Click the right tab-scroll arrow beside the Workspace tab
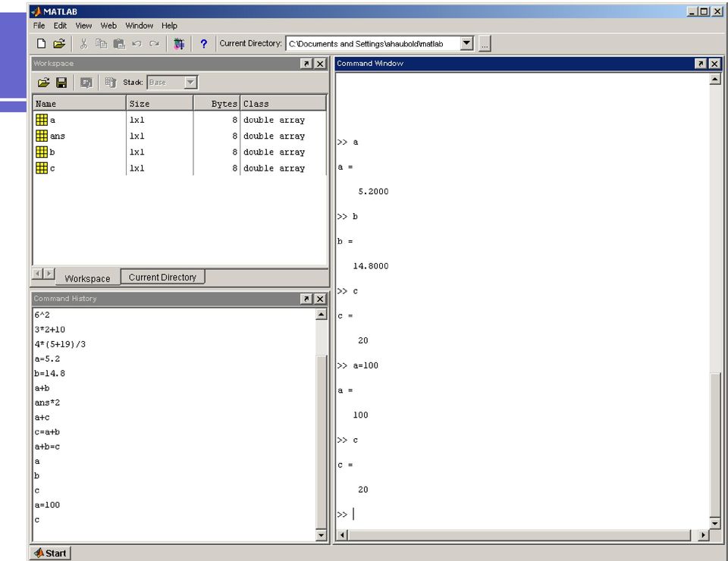 click(49, 274)
